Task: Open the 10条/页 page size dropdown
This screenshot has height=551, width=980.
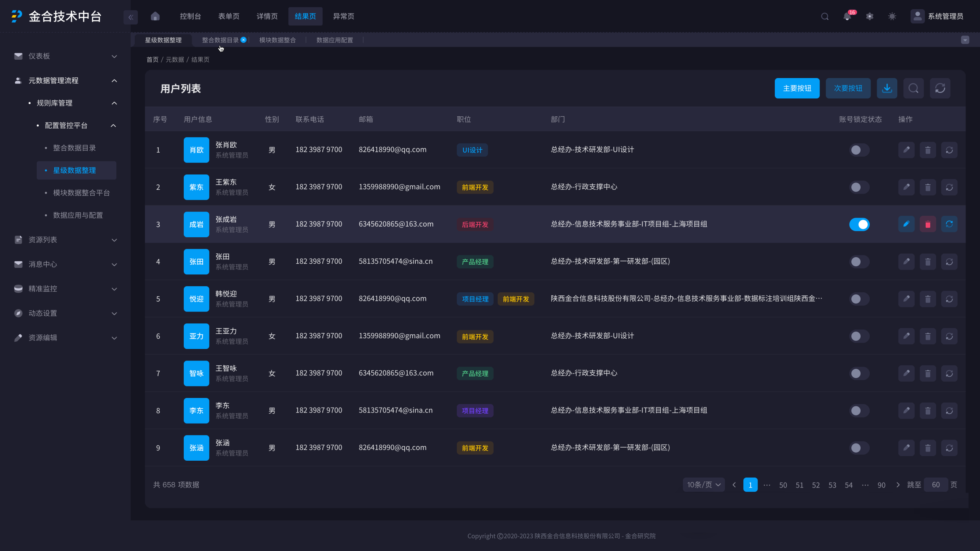Action: [x=704, y=485]
